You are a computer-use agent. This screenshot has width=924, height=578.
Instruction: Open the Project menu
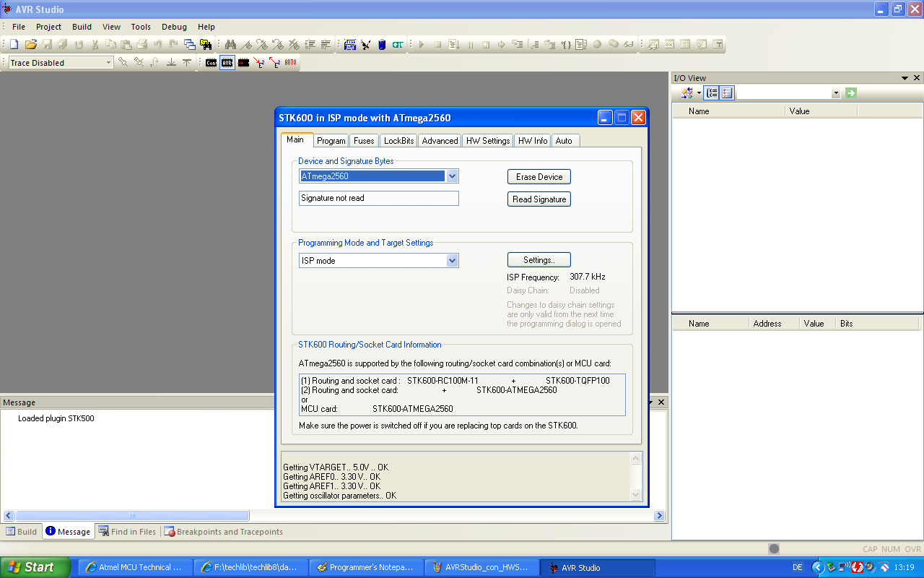pos(49,27)
